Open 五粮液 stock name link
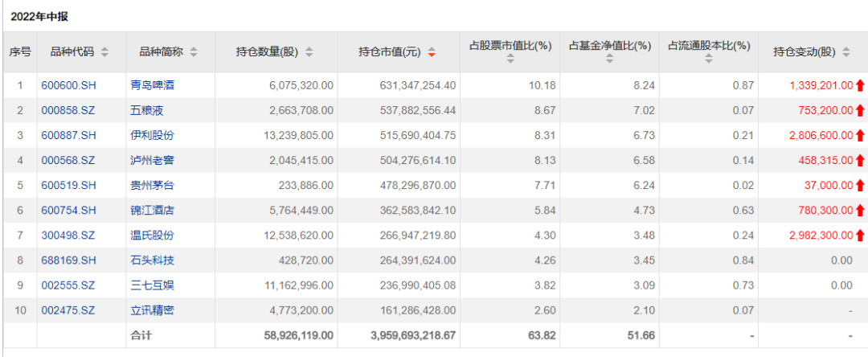Viewport: 868px width, 357px height. pyautogui.click(x=147, y=110)
